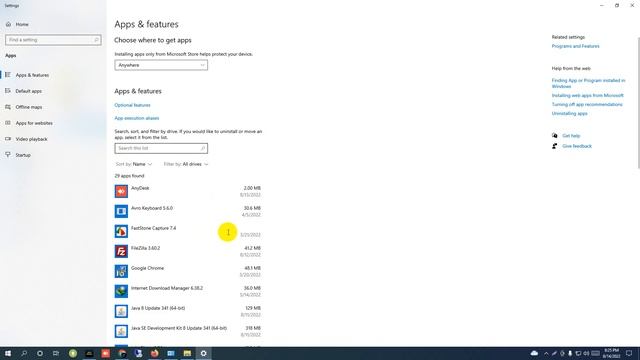Focus the Find a setting field
This screenshot has width=640, height=360.
(53, 40)
